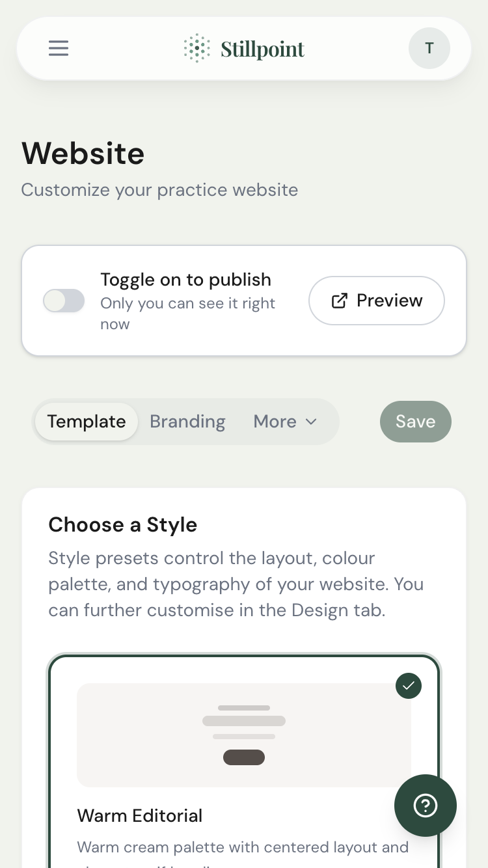Click the Stillpoint wordmark in the header

tap(262, 48)
